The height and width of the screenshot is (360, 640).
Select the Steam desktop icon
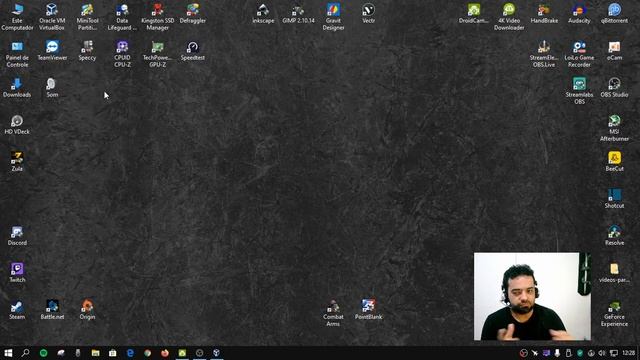17,310
